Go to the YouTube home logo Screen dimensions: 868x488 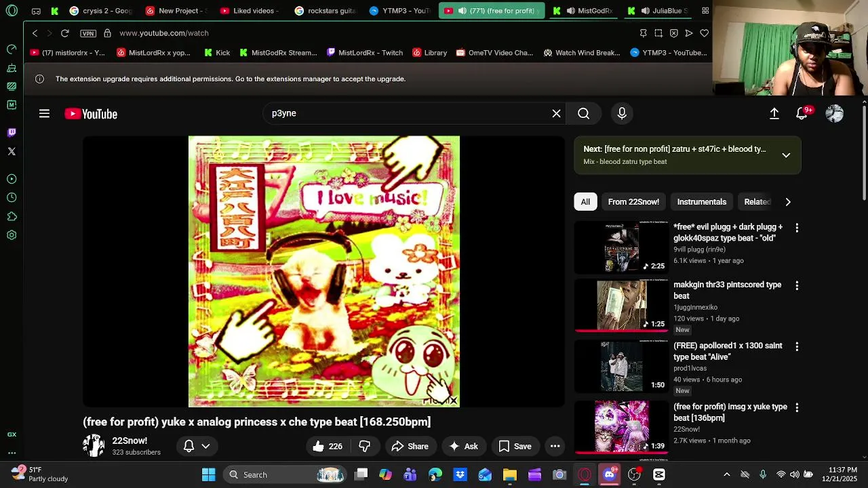(x=91, y=114)
